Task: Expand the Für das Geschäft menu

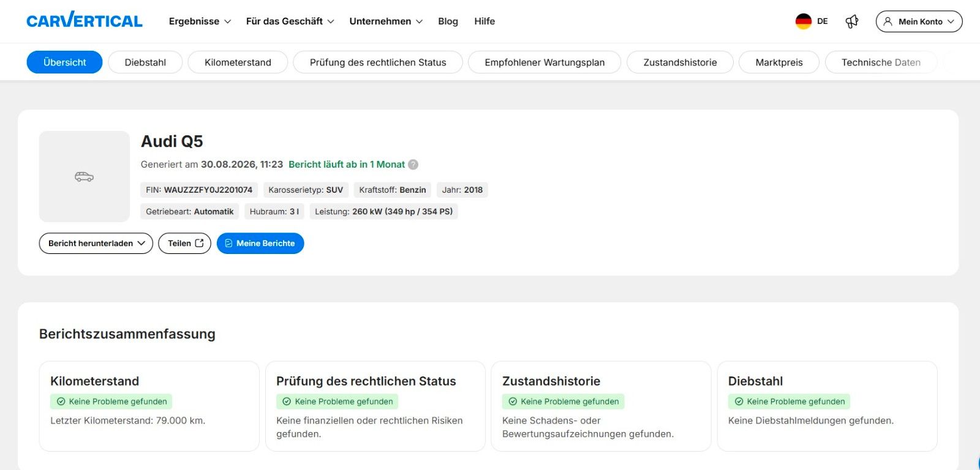Action: (290, 21)
